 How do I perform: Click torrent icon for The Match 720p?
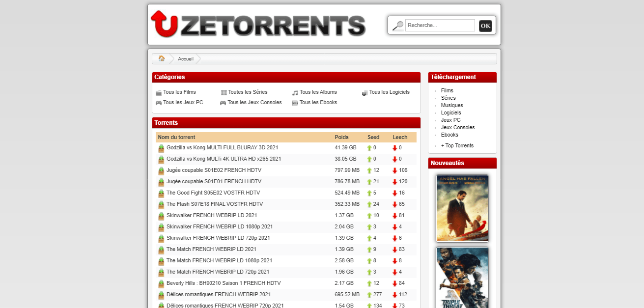pyautogui.click(x=161, y=272)
